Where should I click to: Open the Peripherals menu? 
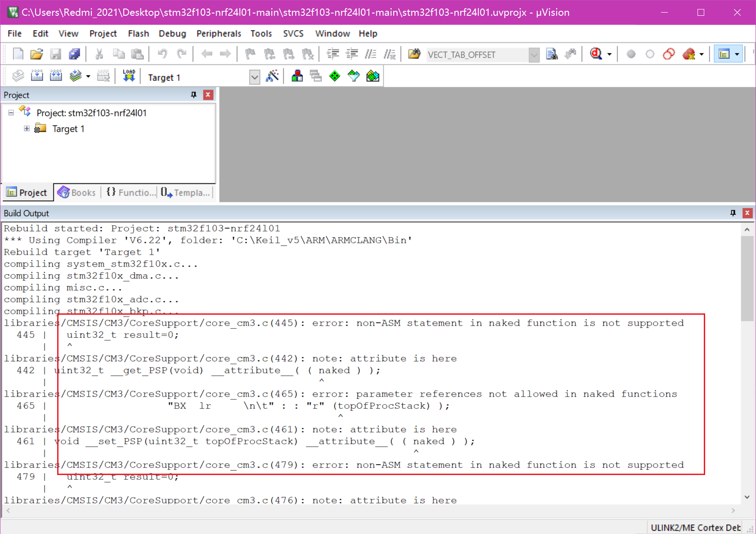point(219,33)
